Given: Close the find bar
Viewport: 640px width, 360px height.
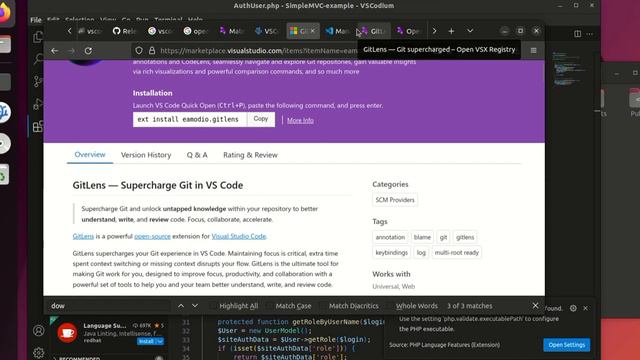Looking at the screenshot, I should 535,305.
